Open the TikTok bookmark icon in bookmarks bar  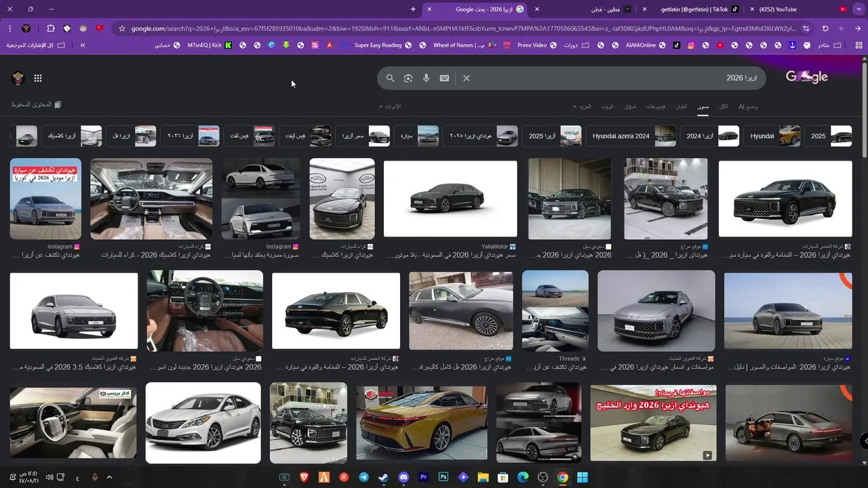[676, 45]
